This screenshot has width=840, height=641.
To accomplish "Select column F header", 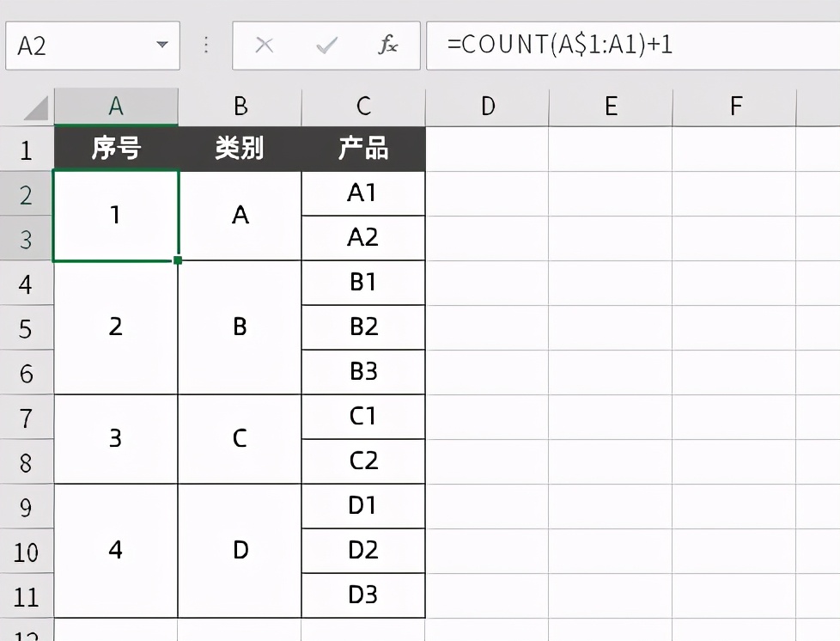I will (x=735, y=107).
